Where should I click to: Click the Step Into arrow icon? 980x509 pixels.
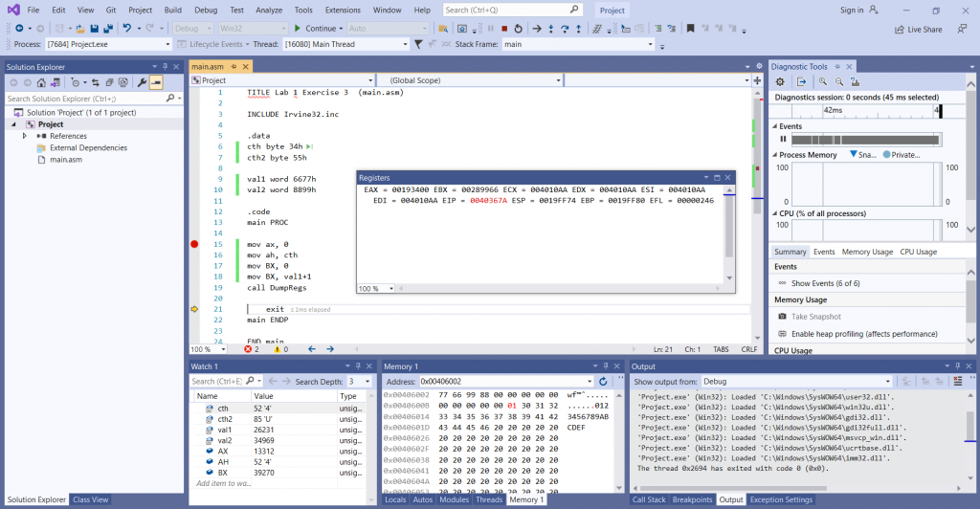pyautogui.click(x=552, y=29)
